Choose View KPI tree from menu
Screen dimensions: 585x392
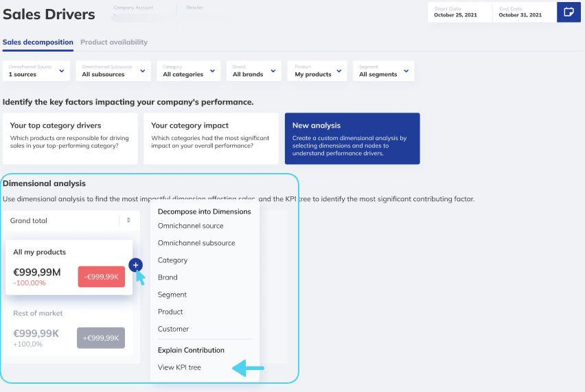coord(179,367)
